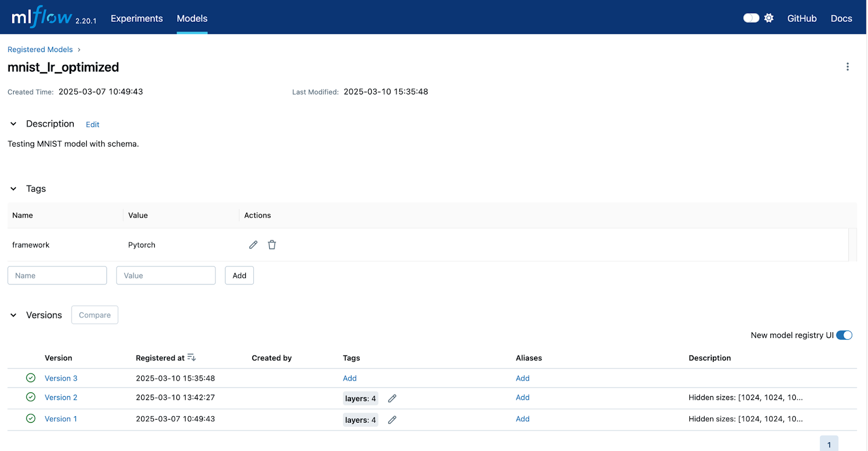Image resolution: width=868 pixels, height=451 pixels.
Task: Edit the framework tag with pencil icon
Action: point(253,245)
